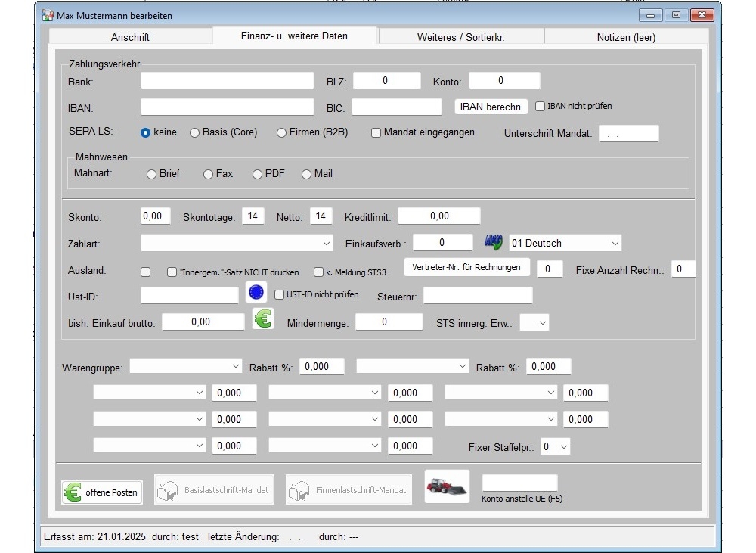Click into the Bank name input field
This screenshot has width=756, height=553.
point(227,81)
